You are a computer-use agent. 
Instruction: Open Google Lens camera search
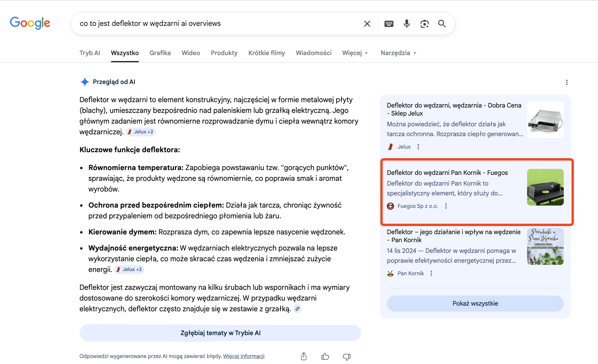(424, 24)
